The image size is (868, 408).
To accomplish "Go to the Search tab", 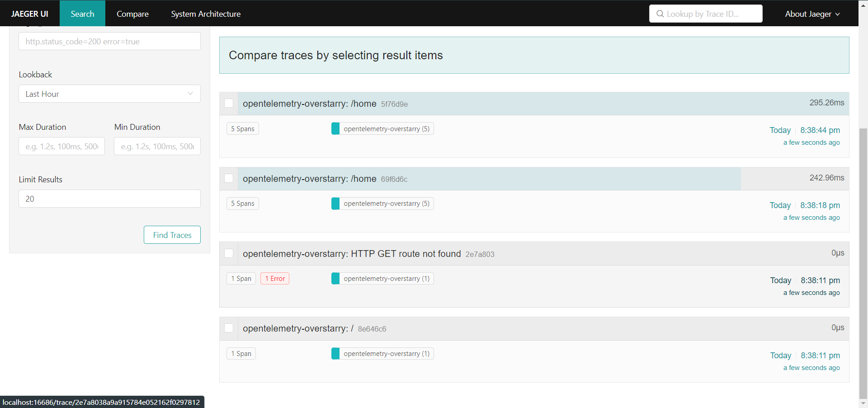I will (82, 14).
